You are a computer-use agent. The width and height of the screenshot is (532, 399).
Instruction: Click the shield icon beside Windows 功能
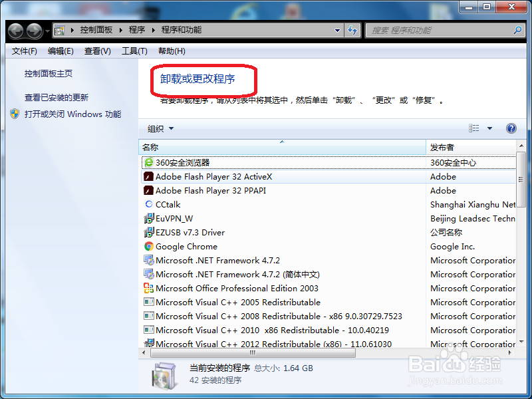coord(15,114)
